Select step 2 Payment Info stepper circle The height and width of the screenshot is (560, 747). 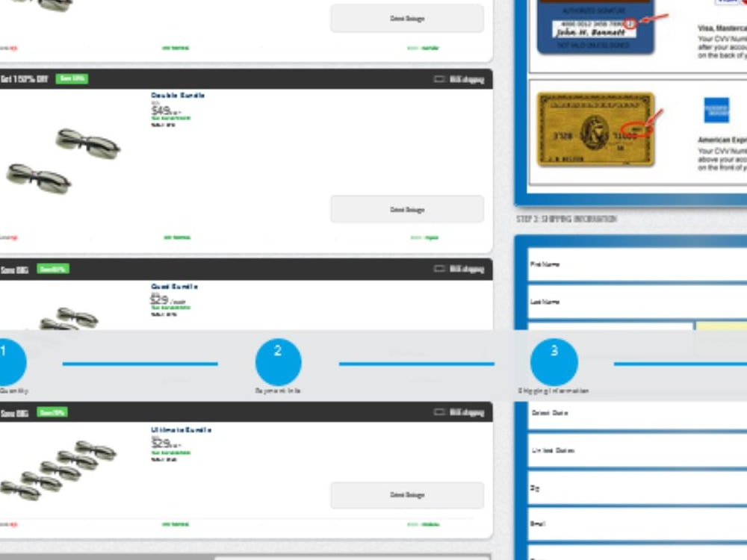coord(277,362)
